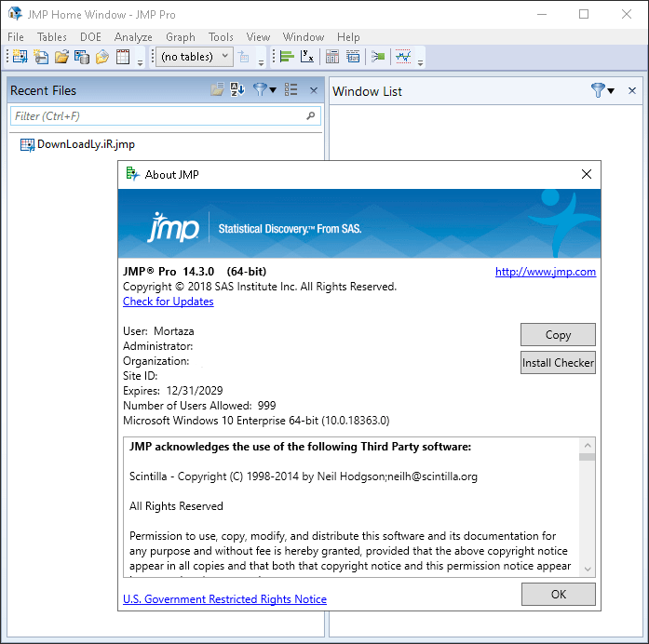Image resolution: width=649 pixels, height=644 pixels.
Task: Expand the first toolbar overflow arrow
Action: click(140, 63)
